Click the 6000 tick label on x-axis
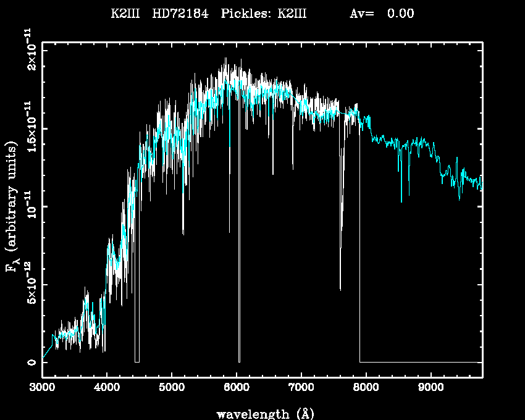Viewport: 525px width, 420px height. pyautogui.click(x=237, y=388)
